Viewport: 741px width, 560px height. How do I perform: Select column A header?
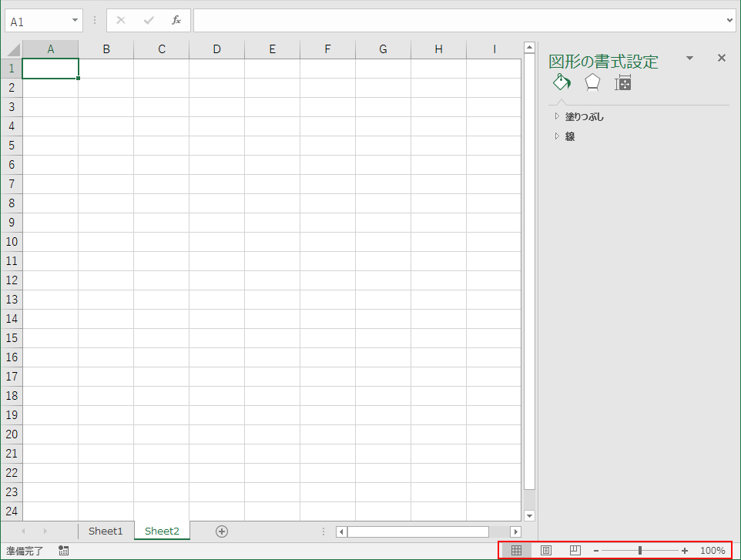(51, 49)
